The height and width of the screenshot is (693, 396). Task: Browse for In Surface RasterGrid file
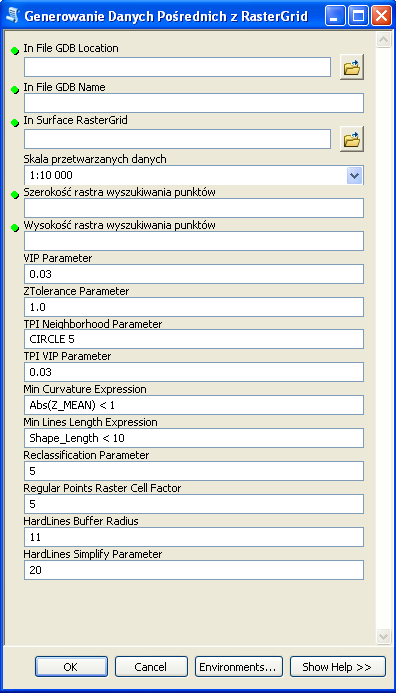(x=352, y=139)
